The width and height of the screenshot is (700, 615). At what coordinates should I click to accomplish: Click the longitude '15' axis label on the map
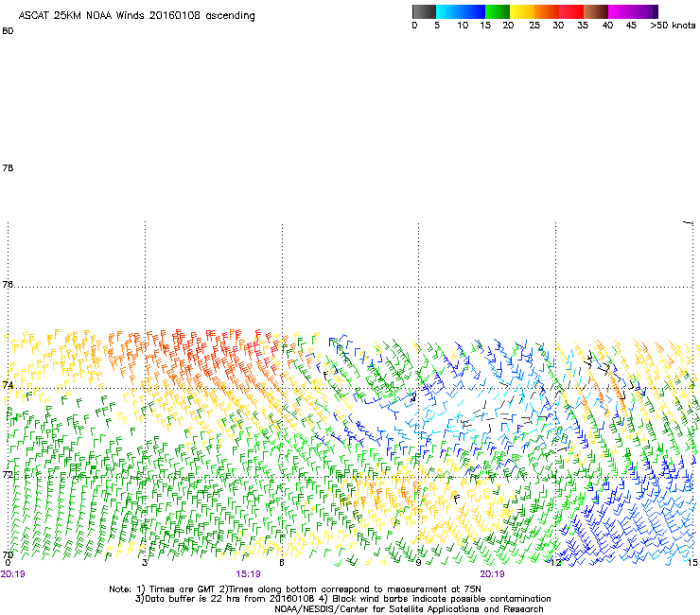(x=692, y=563)
